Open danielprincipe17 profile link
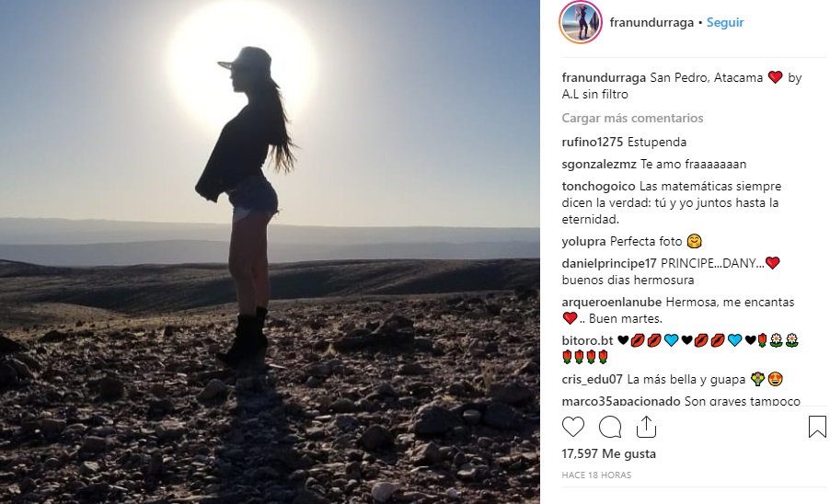The image size is (830, 504). coord(609,263)
